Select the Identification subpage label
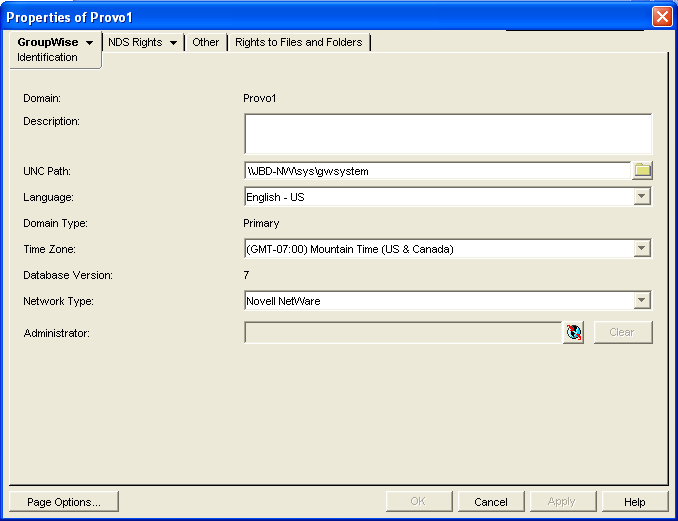Screen dimensions: 678x521 point(47,58)
